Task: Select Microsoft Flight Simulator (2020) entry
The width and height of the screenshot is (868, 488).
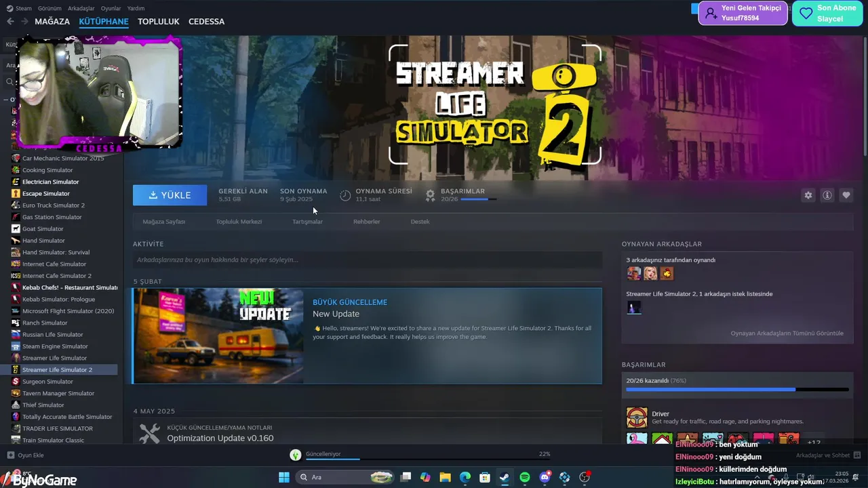Action: 68,311
